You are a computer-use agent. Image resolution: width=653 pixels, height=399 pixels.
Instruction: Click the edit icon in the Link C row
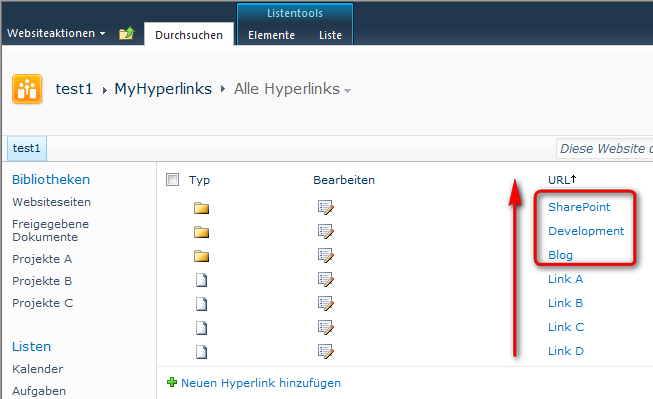tap(326, 327)
